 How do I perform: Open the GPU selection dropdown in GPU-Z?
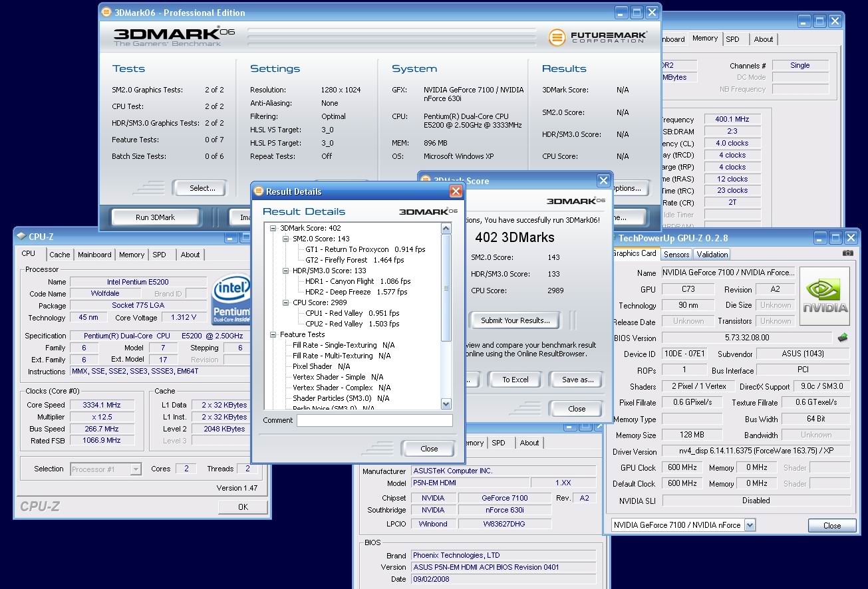pos(750,525)
